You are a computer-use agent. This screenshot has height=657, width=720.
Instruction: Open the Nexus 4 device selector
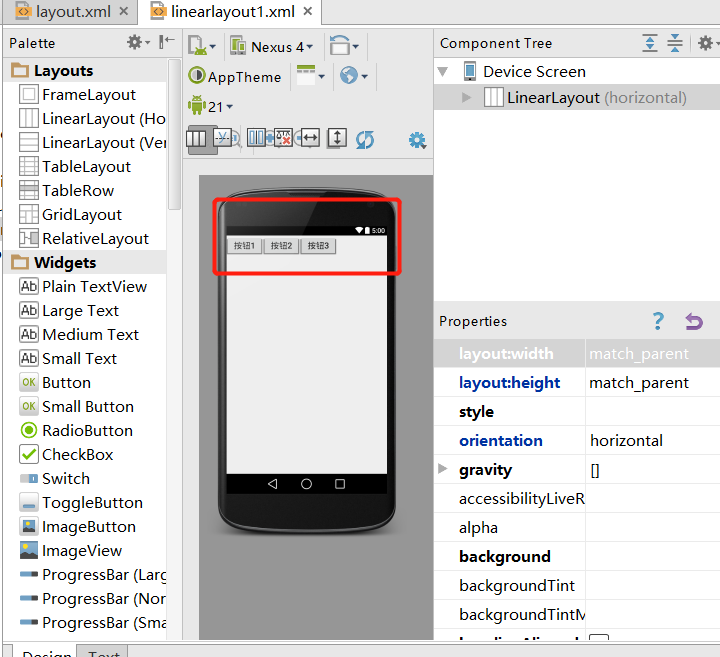click(271, 46)
